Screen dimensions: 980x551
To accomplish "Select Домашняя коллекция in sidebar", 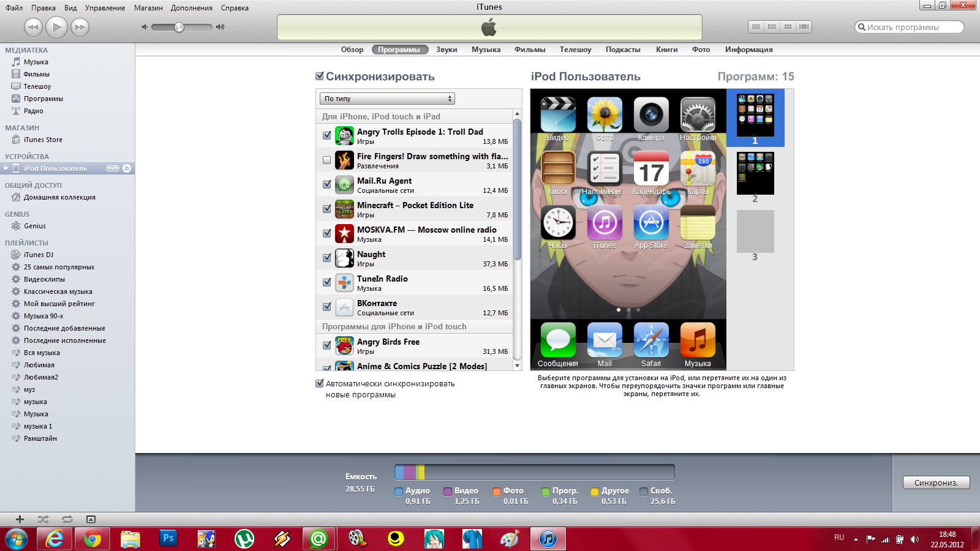I will point(59,197).
